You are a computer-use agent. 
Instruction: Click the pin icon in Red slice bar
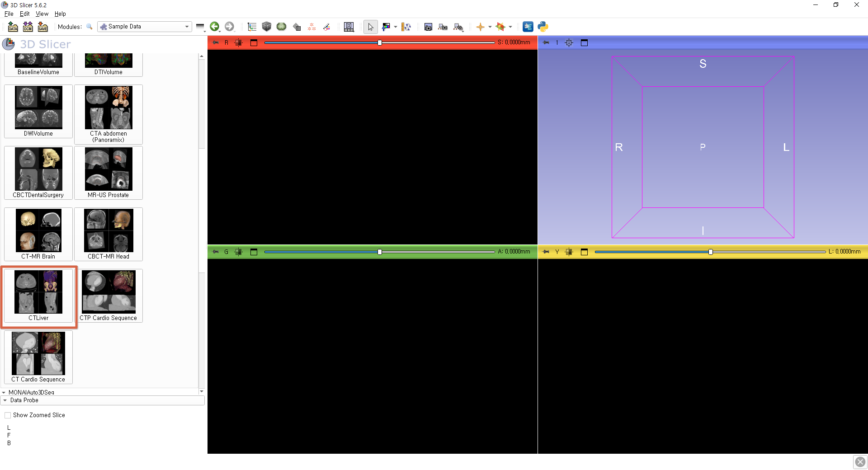216,42
